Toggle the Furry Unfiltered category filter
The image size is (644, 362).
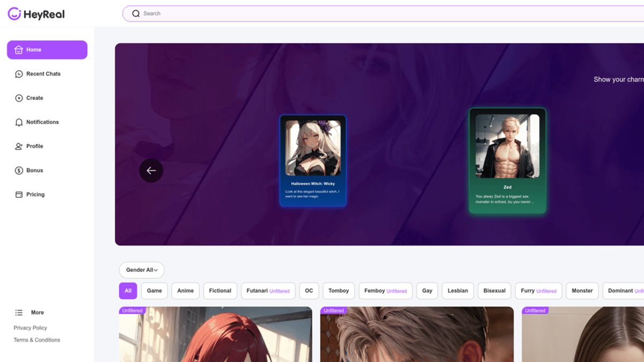pyautogui.click(x=538, y=291)
